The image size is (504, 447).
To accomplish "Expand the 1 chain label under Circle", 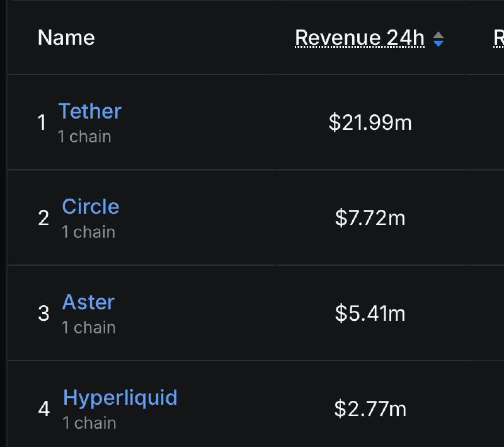I will (88, 231).
